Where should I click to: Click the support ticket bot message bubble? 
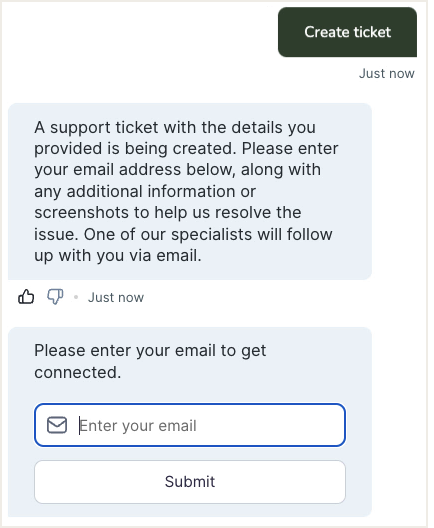190,191
